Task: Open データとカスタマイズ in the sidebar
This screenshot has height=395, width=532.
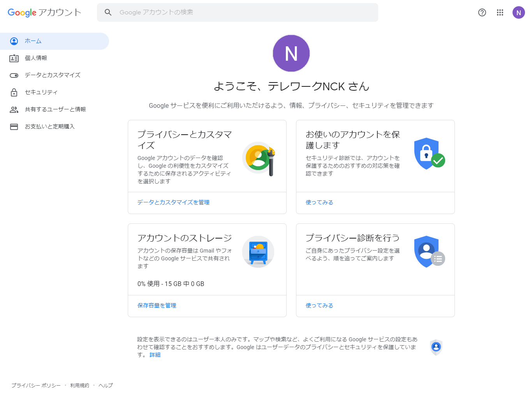Action: point(55,75)
